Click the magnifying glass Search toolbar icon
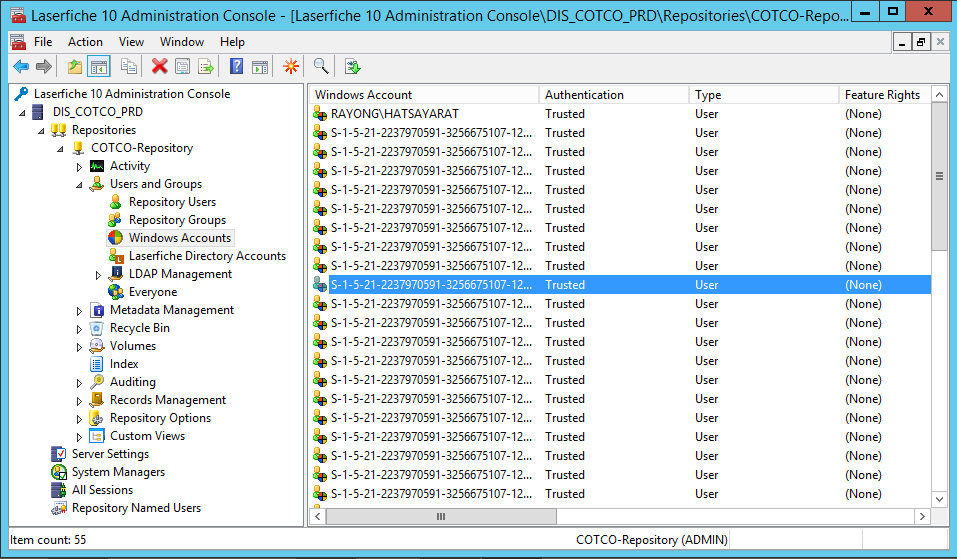The width and height of the screenshot is (957, 559). pos(321,67)
